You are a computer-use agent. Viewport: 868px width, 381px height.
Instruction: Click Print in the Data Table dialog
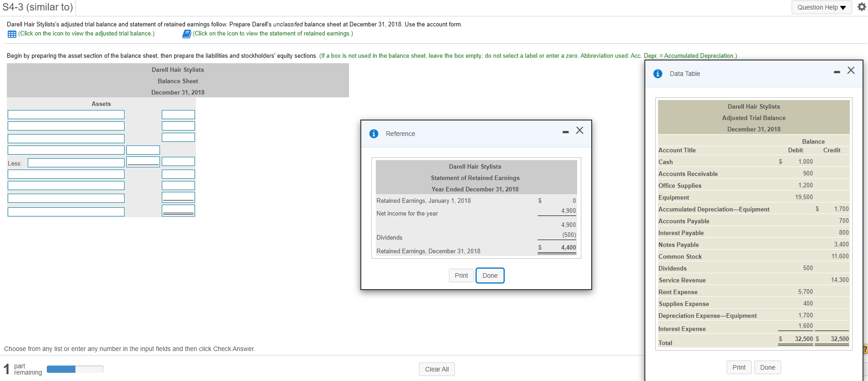tap(739, 367)
